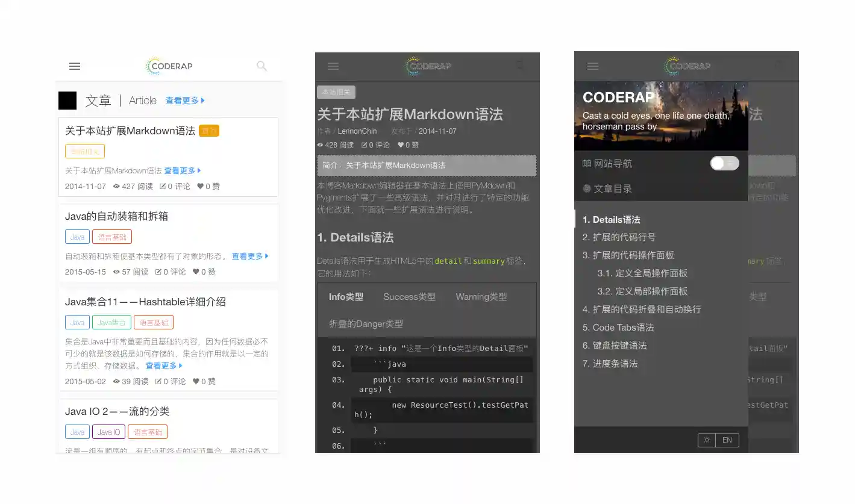Click the 1. Details语法 heading in the article
Viewport: 855px width, 504px height.
click(355, 238)
